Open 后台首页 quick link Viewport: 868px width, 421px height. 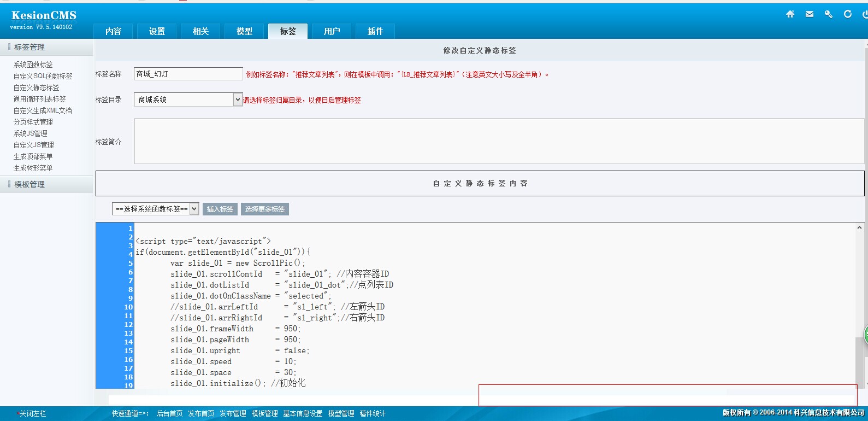tap(169, 413)
